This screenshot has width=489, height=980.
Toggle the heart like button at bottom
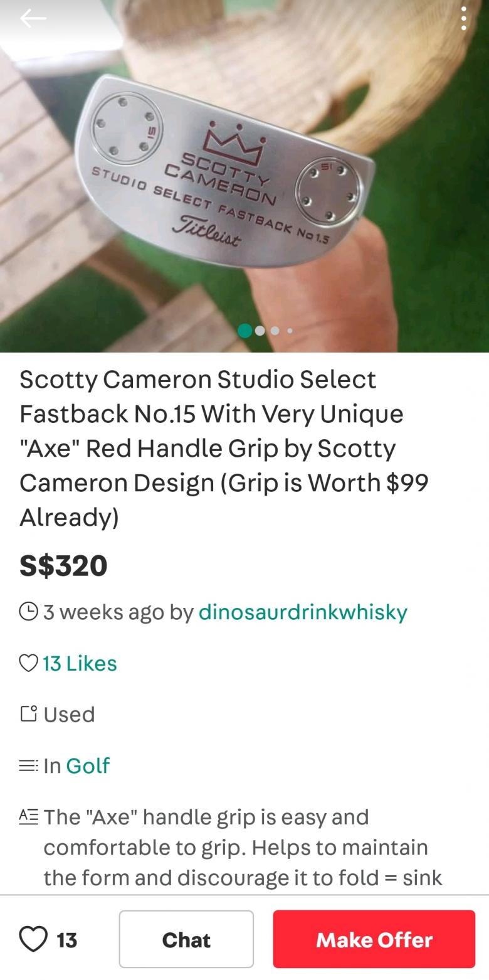click(33, 939)
